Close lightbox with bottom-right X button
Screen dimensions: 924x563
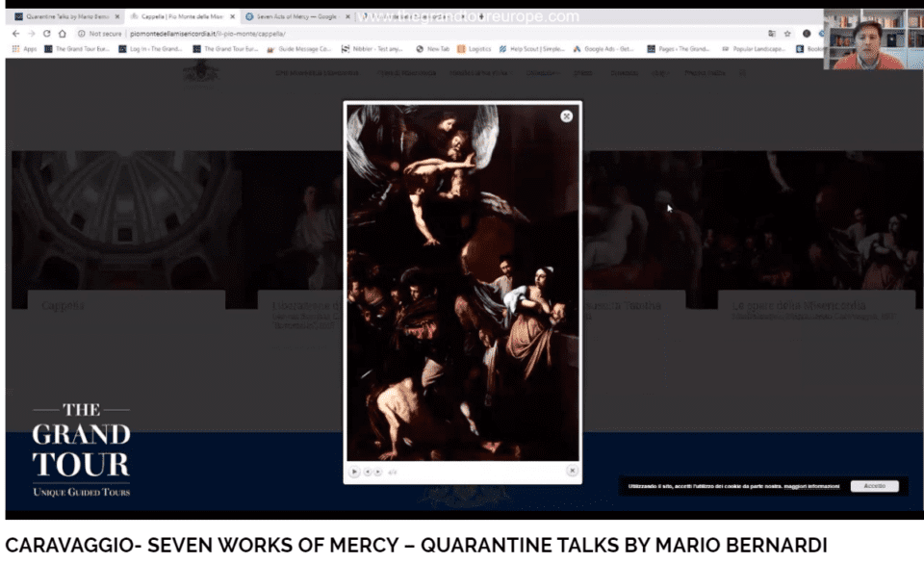(572, 471)
